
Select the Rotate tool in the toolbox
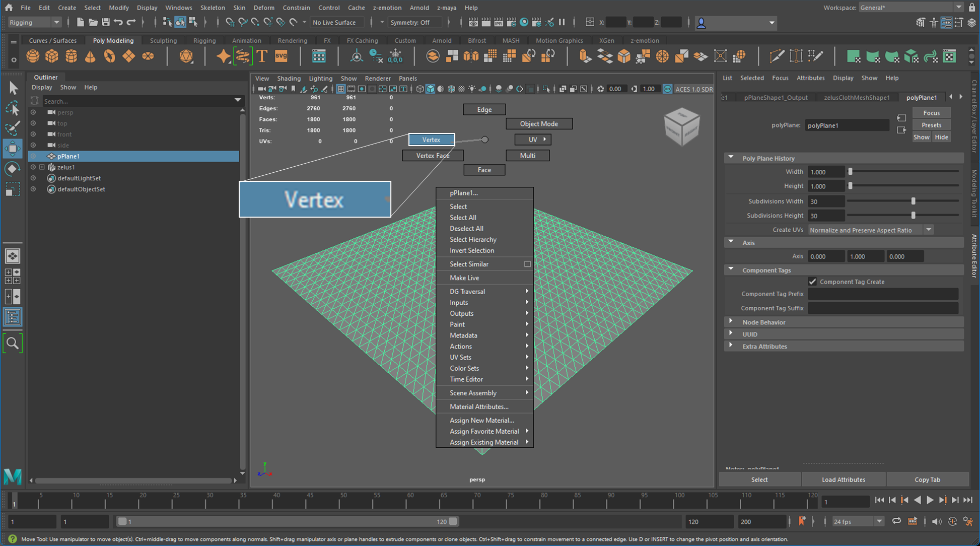[13, 169]
